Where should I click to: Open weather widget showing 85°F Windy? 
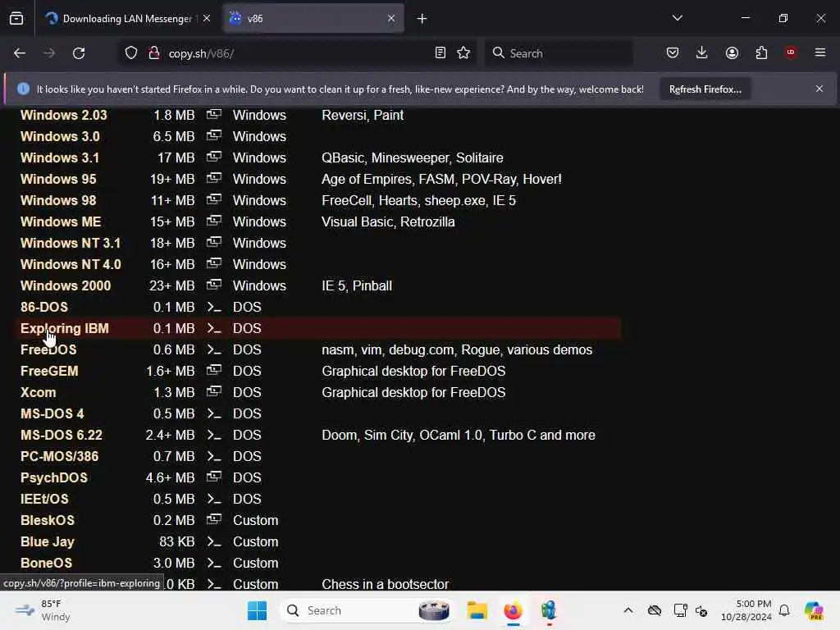point(44,610)
